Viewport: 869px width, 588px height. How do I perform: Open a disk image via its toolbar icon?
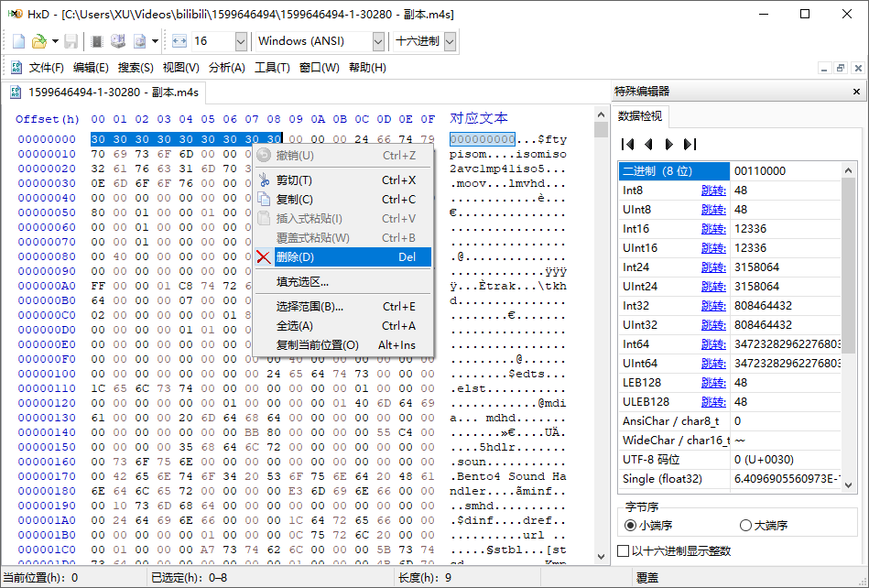(x=140, y=40)
